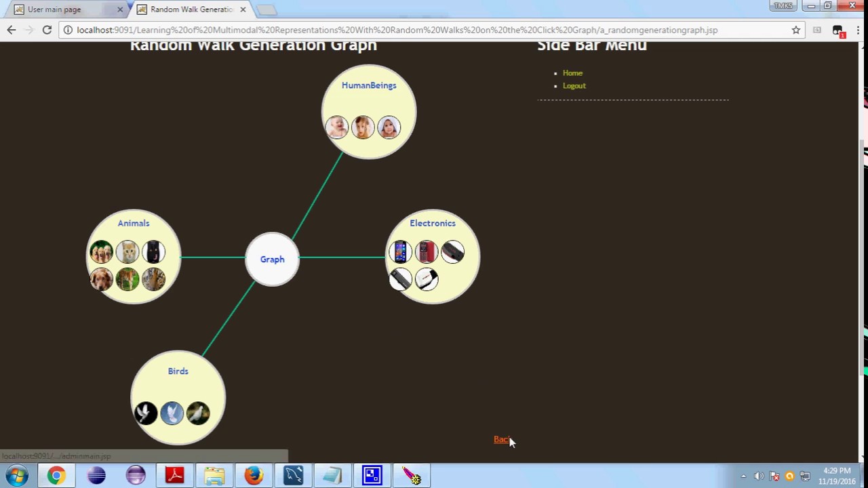The height and width of the screenshot is (488, 868).
Task: Open the dove on blue sky thumbnail
Action: pyautogui.click(x=172, y=413)
